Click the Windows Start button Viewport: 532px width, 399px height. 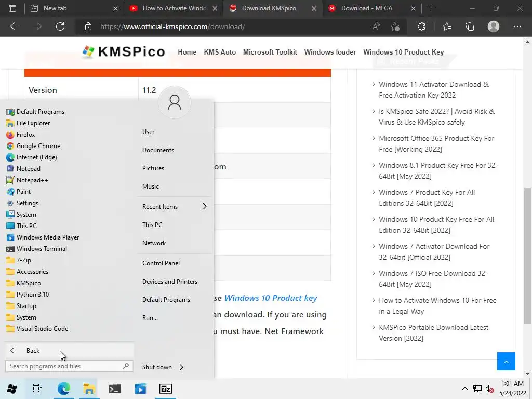coord(12,389)
